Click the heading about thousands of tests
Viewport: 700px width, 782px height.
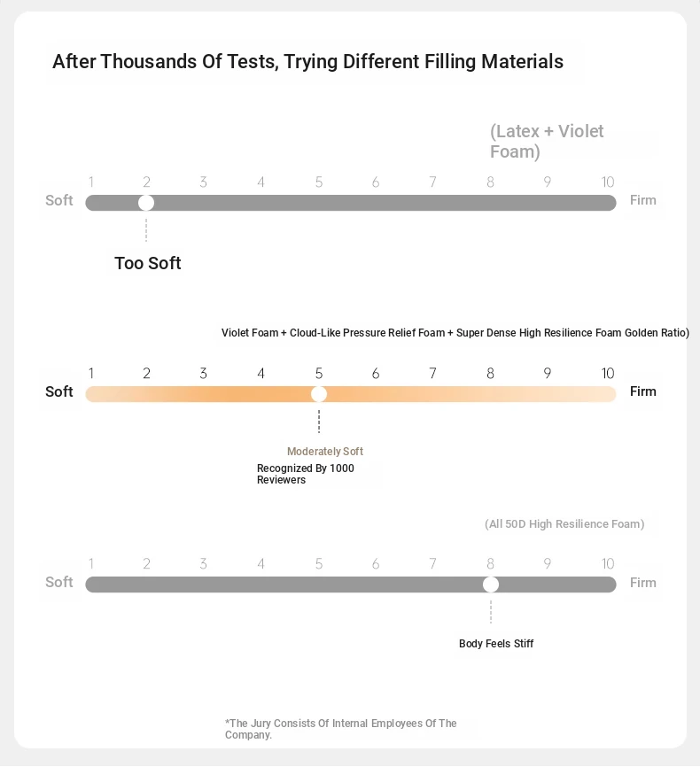click(307, 62)
